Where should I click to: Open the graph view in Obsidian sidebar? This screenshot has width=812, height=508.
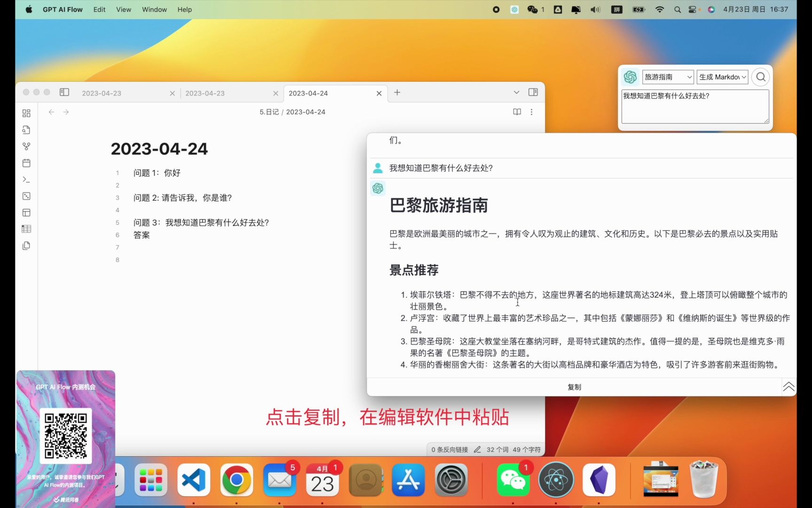click(x=26, y=147)
